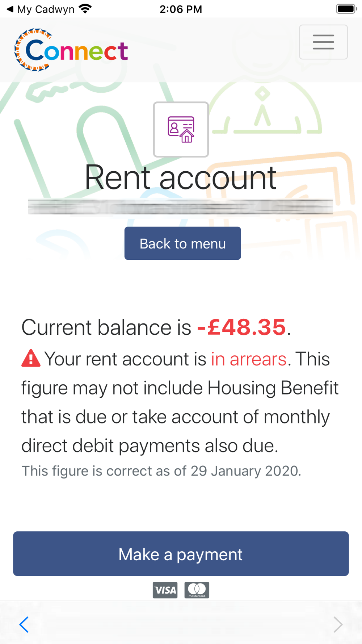This screenshot has height=644, width=362.
Task: Tap the blurred account address line
Action: 181,207
